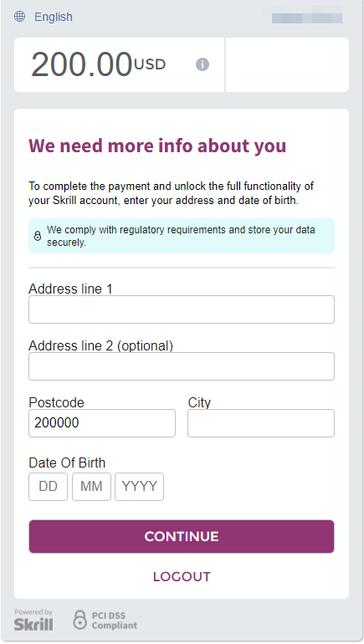Image resolution: width=364 pixels, height=644 pixels.
Task: Click the 200.00 USD payment amount
Action: [x=99, y=64]
